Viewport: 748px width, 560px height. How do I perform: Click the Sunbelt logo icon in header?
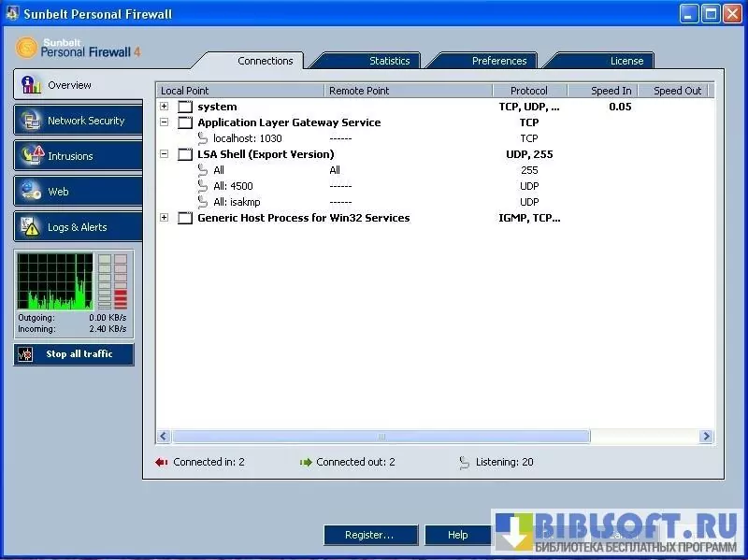(x=27, y=48)
